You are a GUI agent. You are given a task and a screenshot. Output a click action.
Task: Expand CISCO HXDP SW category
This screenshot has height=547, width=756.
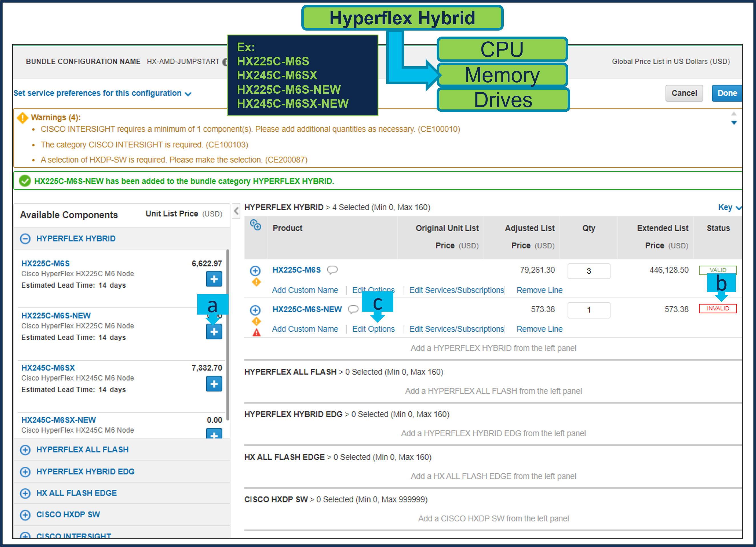click(x=25, y=515)
